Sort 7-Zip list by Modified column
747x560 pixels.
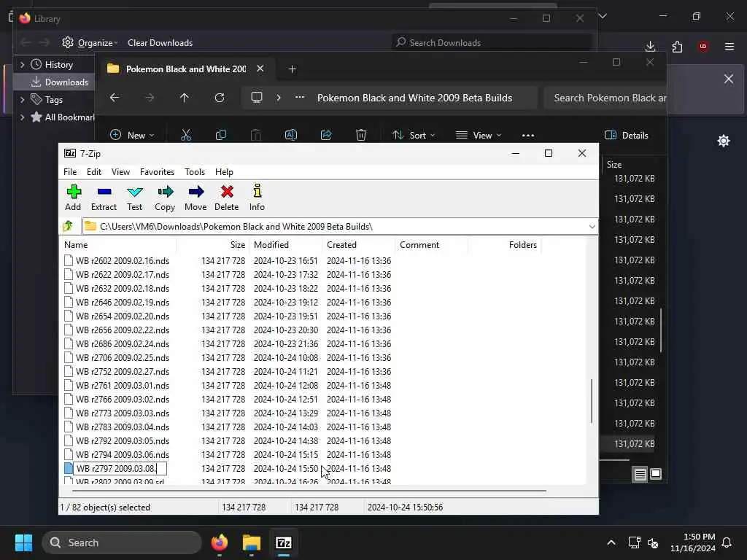(x=286, y=245)
